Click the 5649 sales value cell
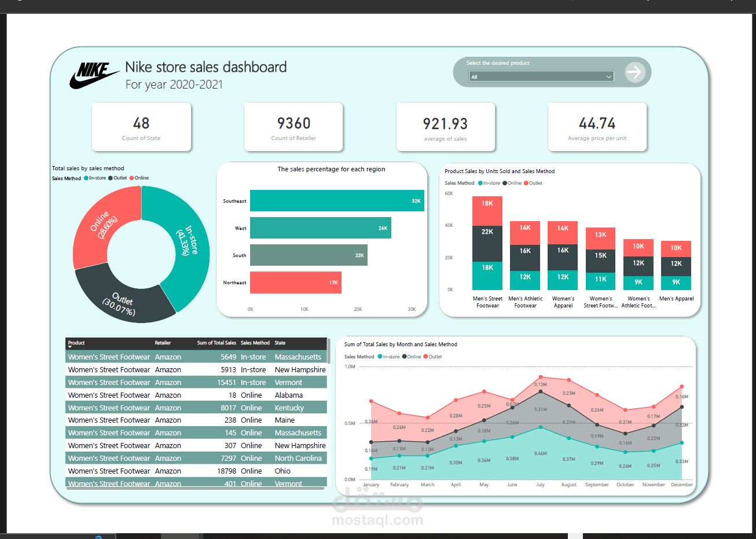Image resolution: width=756 pixels, height=539 pixels. coord(228,357)
